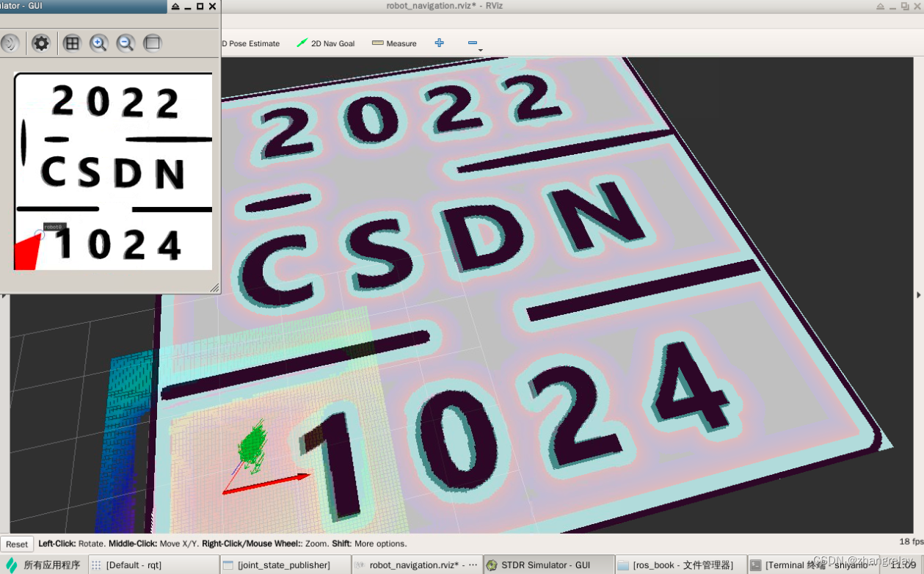
Task: Click the green particle cloud in RViz view
Action: pyautogui.click(x=252, y=445)
